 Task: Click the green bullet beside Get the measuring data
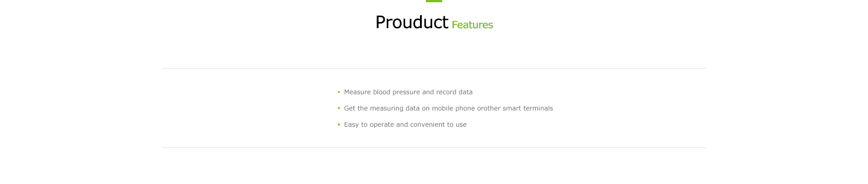[x=339, y=108]
